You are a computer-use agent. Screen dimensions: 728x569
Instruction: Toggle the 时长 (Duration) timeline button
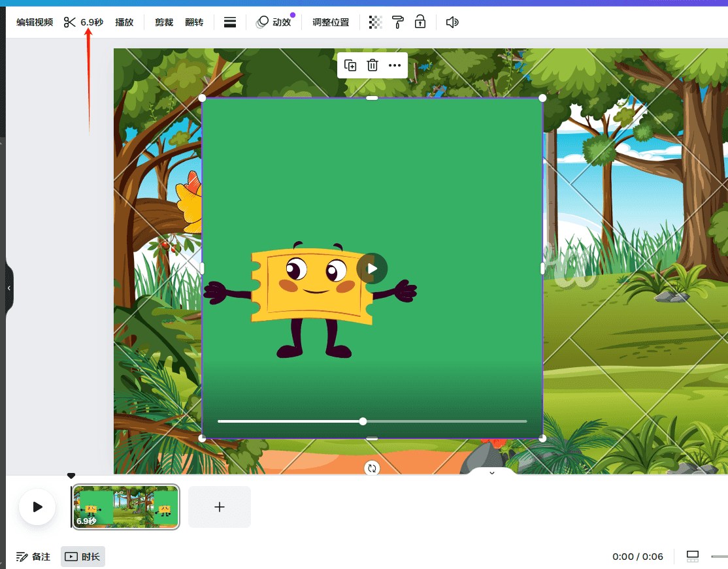(83, 557)
